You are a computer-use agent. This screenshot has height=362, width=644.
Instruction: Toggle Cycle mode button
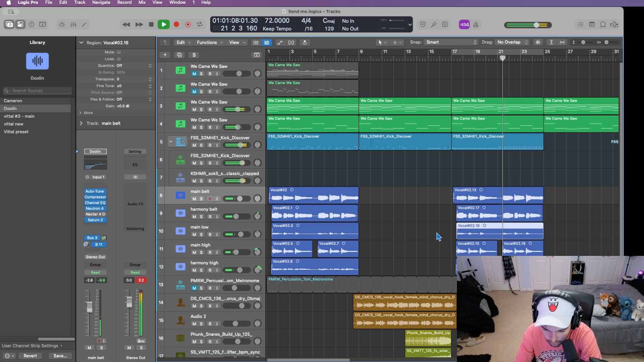(x=200, y=24)
